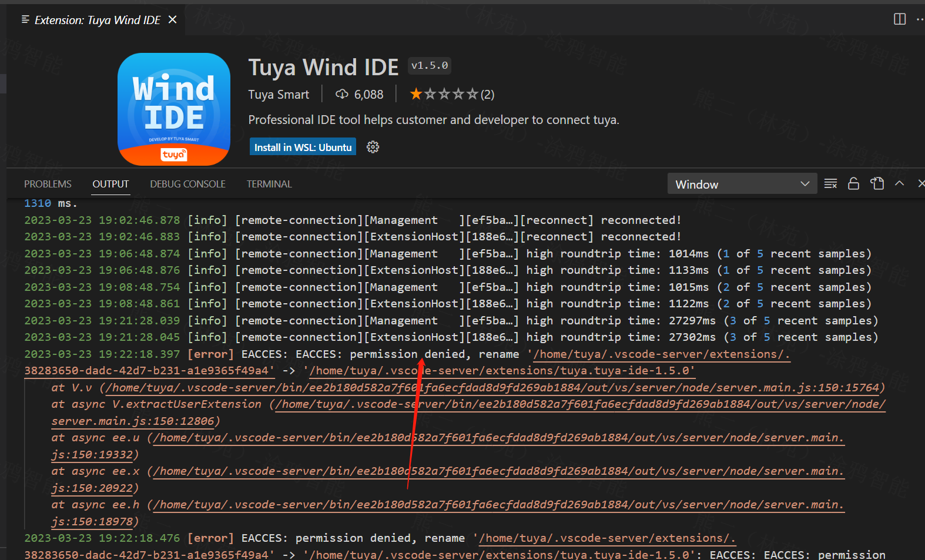925x560 pixels.
Task: Toggle the output scroll lock icon
Action: click(853, 184)
